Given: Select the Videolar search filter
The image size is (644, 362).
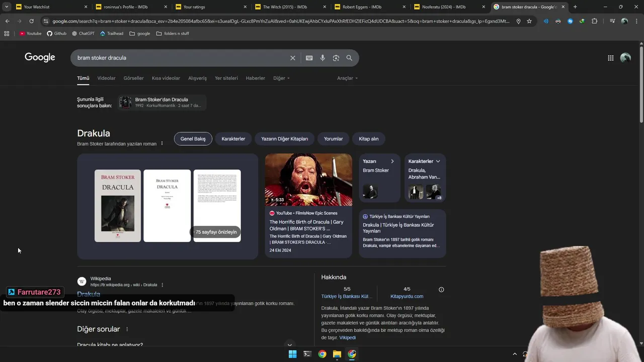Looking at the screenshot, I should point(106,78).
